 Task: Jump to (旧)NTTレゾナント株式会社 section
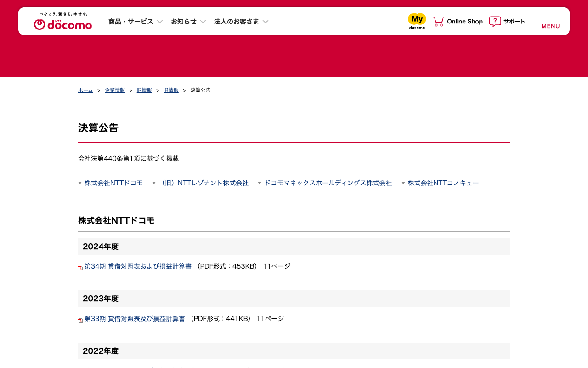204,183
